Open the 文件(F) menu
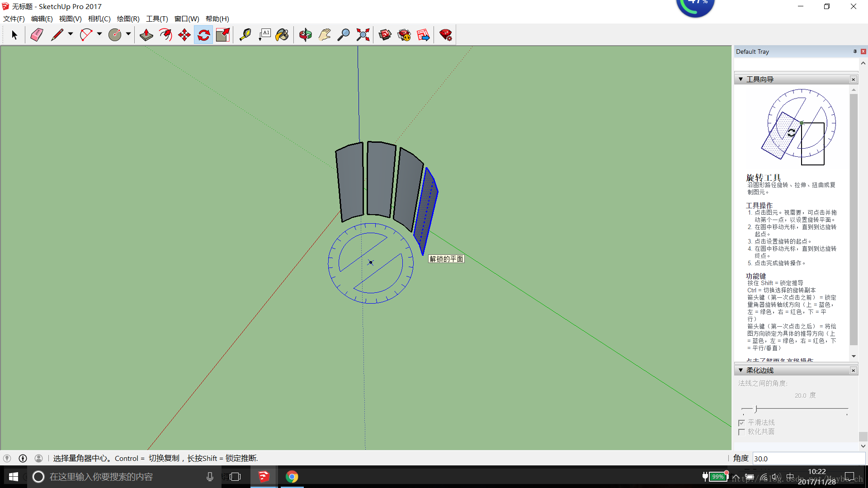 pos(14,19)
